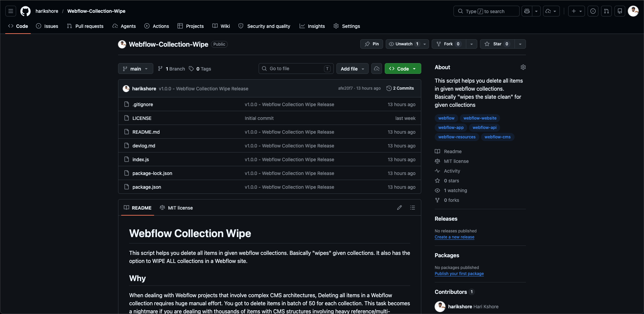Viewport: 644px width, 314px height.
Task: Open harikshore owner link in breadcrumb
Action: 47,11
